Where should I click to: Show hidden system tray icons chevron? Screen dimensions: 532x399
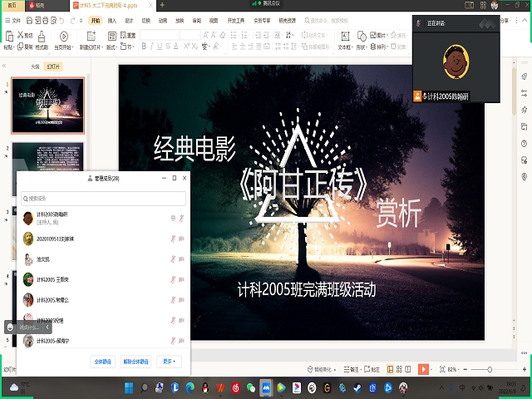(441, 387)
